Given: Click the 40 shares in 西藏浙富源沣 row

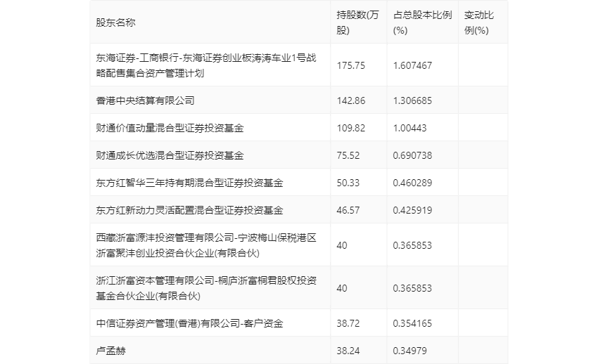Looking at the screenshot, I should click(342, 245).
